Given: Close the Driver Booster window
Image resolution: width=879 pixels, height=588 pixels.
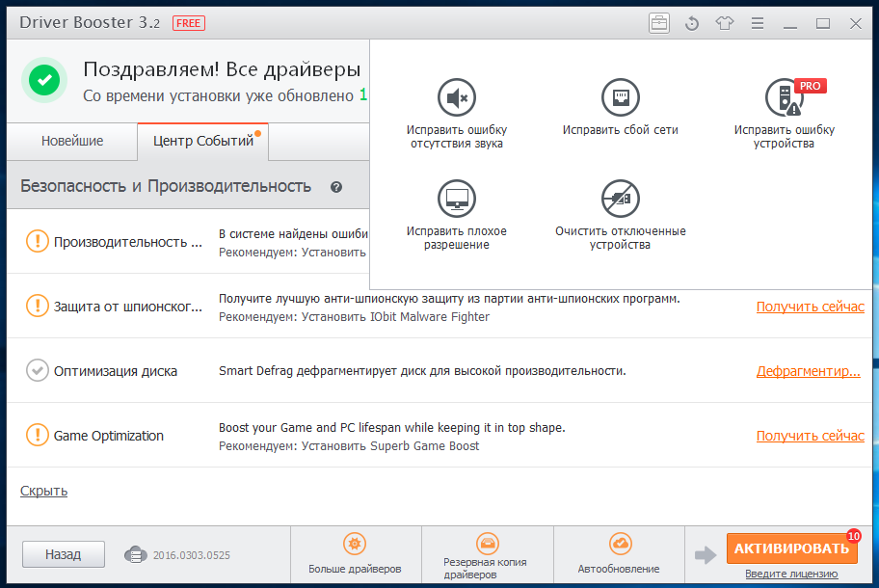Looking at the screenshot, I should 856,23.
